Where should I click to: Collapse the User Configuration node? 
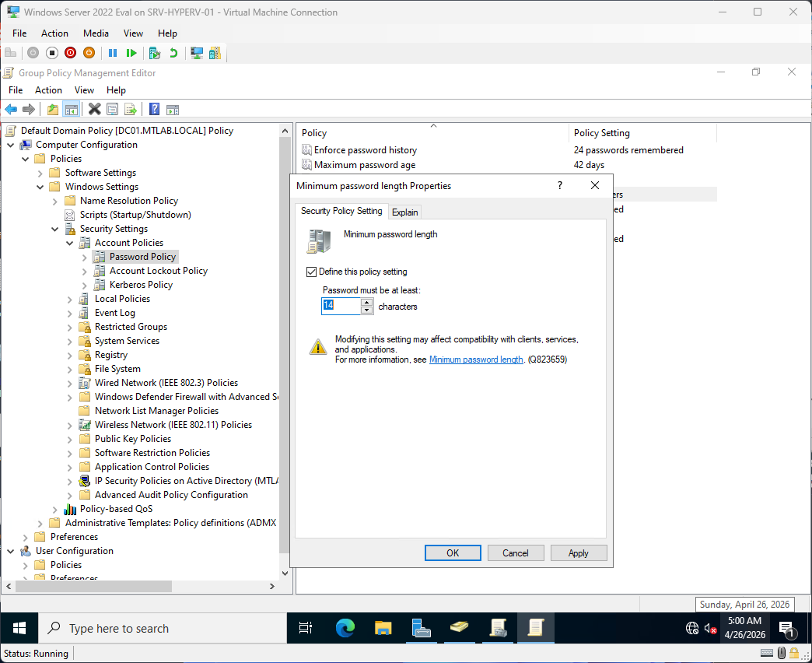coord(11,551)
